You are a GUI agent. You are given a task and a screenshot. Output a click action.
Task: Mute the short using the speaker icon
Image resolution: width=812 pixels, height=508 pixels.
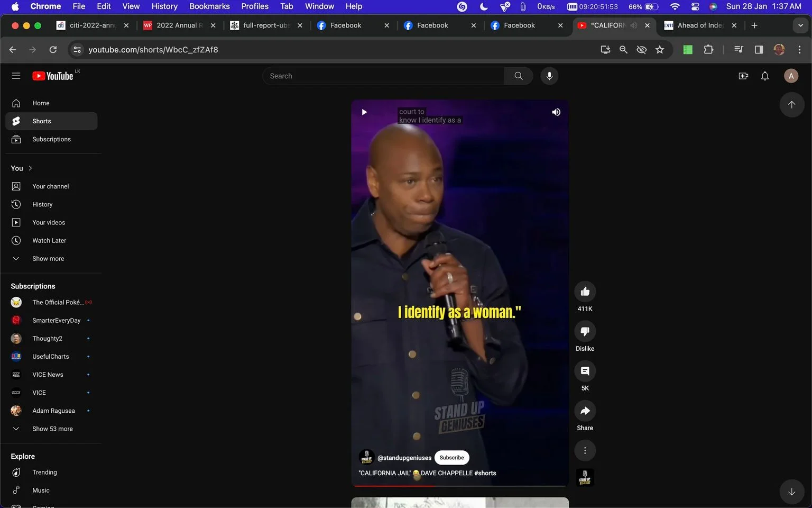point(556,112)
